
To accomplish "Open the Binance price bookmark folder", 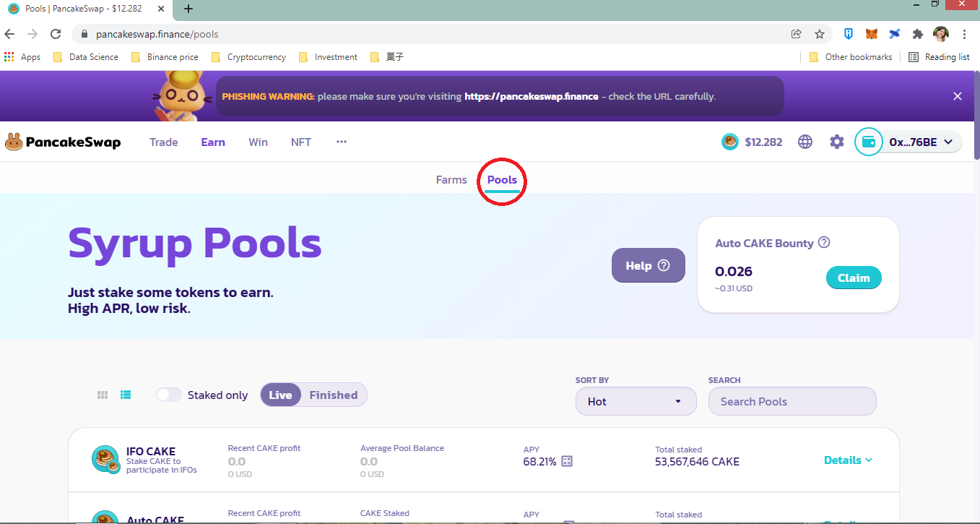I will coord(165,57).
